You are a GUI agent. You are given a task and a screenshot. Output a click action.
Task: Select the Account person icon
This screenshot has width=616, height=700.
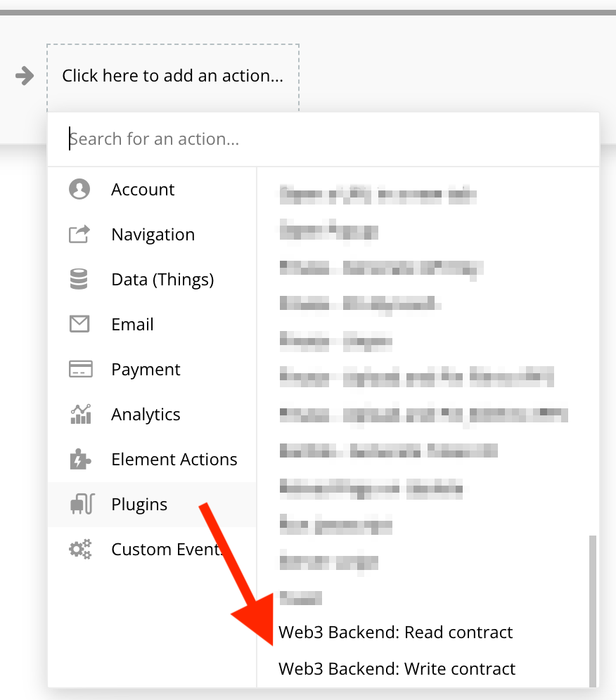[79, 189]
